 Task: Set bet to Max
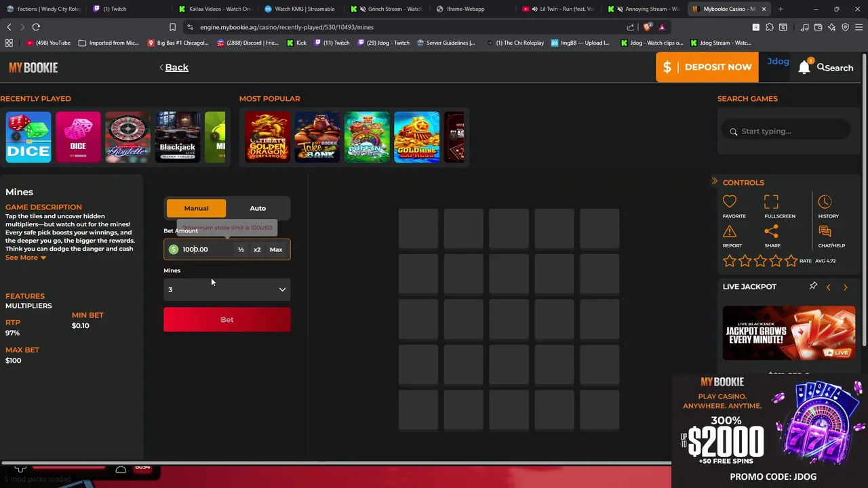[276, 249]
